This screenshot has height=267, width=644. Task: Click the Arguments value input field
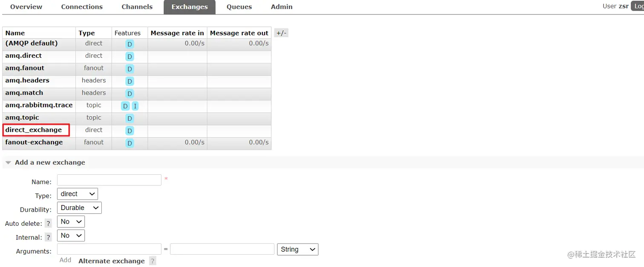222,249
